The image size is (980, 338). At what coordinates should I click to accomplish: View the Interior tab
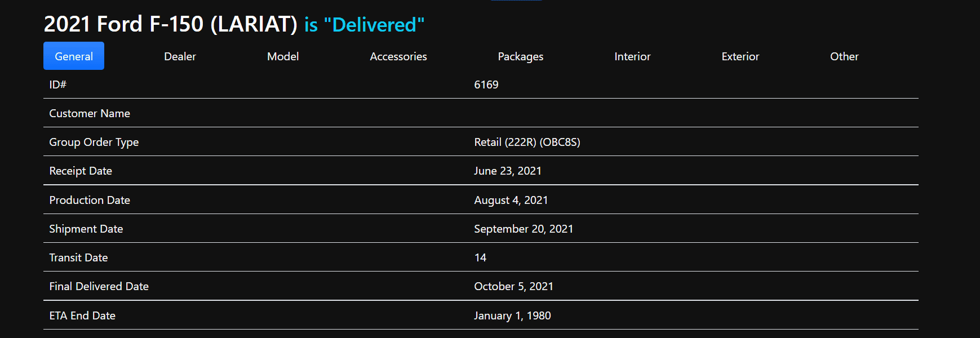pyautogui.click(x=632, y=56)
